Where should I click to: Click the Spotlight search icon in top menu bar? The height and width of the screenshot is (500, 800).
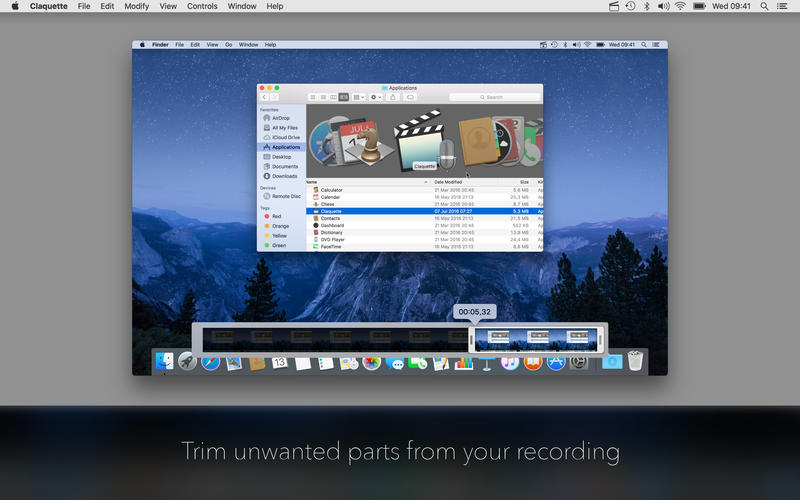(x=764, y=6)
